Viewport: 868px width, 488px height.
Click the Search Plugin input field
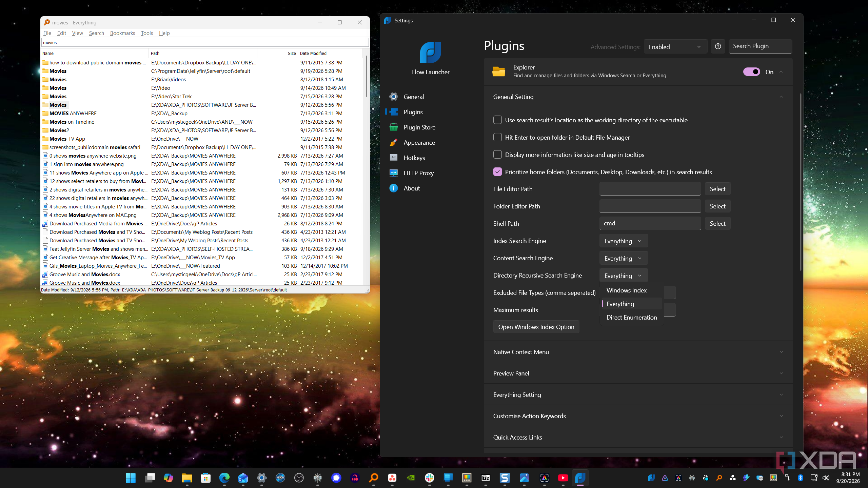[x=760, y=46]
